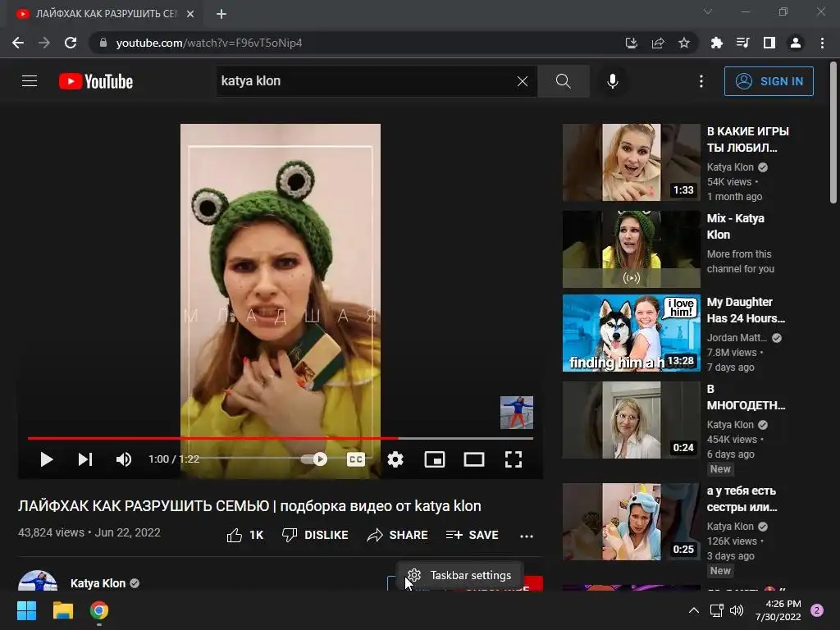Image resolution: width=840 pixels, height=630 pixels.
Task: Open YouTube settings three-dot menu
Action: coord(701,81)
